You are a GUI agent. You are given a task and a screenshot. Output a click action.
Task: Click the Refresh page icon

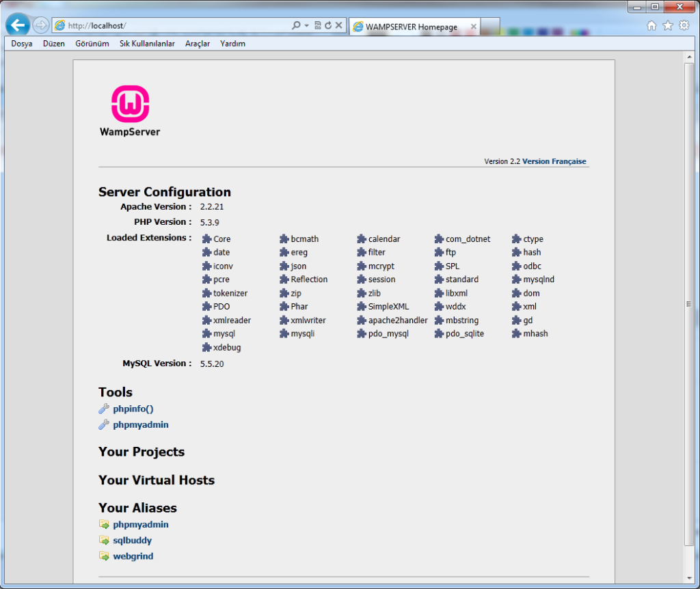coord(328,25)
